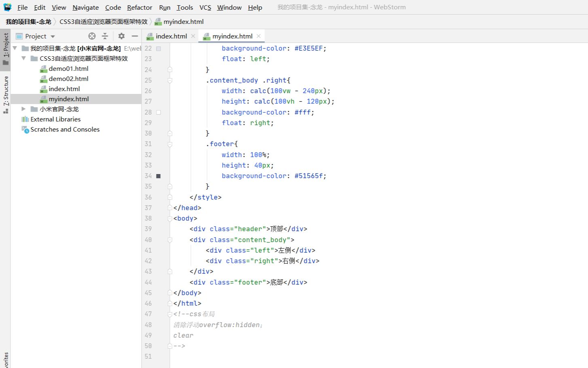Click the WebStorm logo icon top-left
588x368 pixels.
point(7,7)
